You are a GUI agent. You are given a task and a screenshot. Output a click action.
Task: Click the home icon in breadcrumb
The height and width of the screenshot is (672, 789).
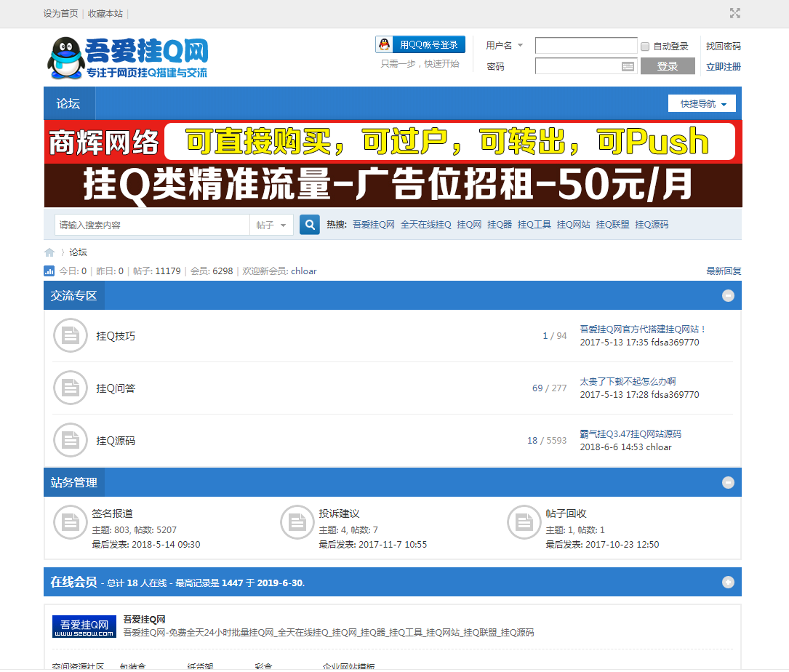pos(49,252)
